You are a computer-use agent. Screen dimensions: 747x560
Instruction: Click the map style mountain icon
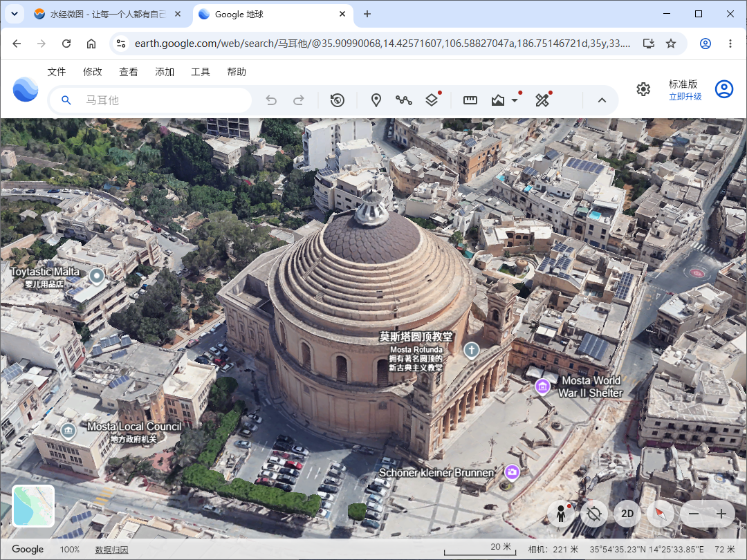(x=498, y=100)
